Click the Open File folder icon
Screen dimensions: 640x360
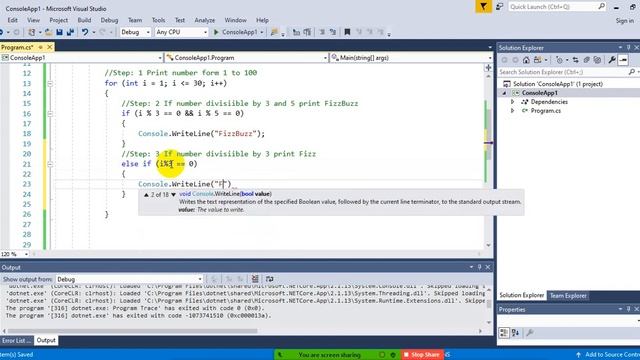click(x=48, y=32)
